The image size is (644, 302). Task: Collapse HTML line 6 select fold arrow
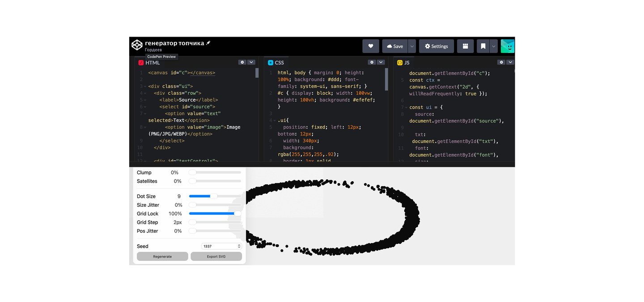pyautogui.click(x=145, y=107)
